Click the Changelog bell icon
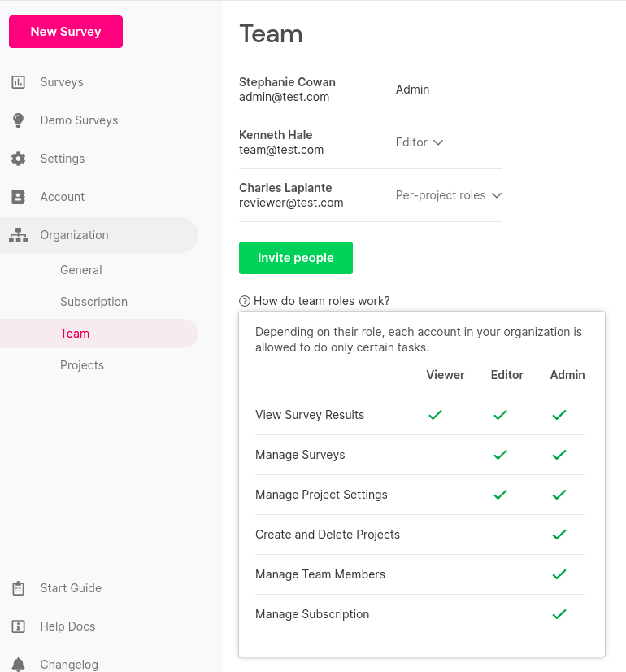This screenshot has width=626, height=672. click(18, 665)
